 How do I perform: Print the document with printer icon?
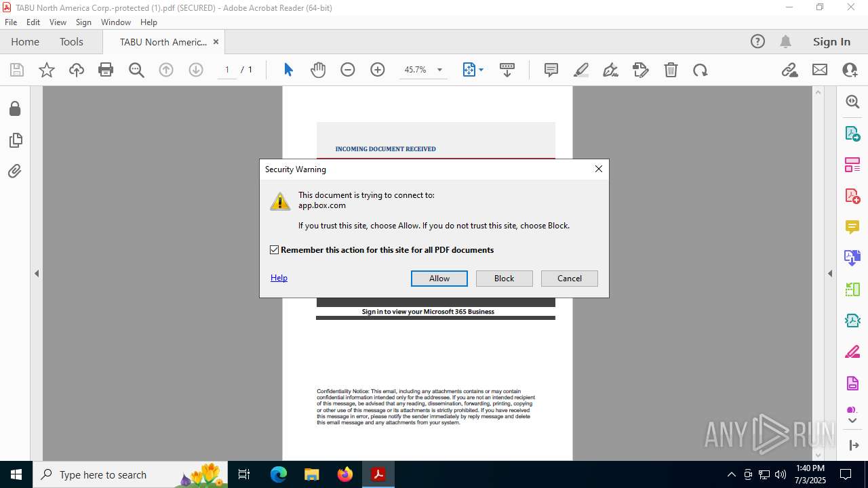click(106, 70)
